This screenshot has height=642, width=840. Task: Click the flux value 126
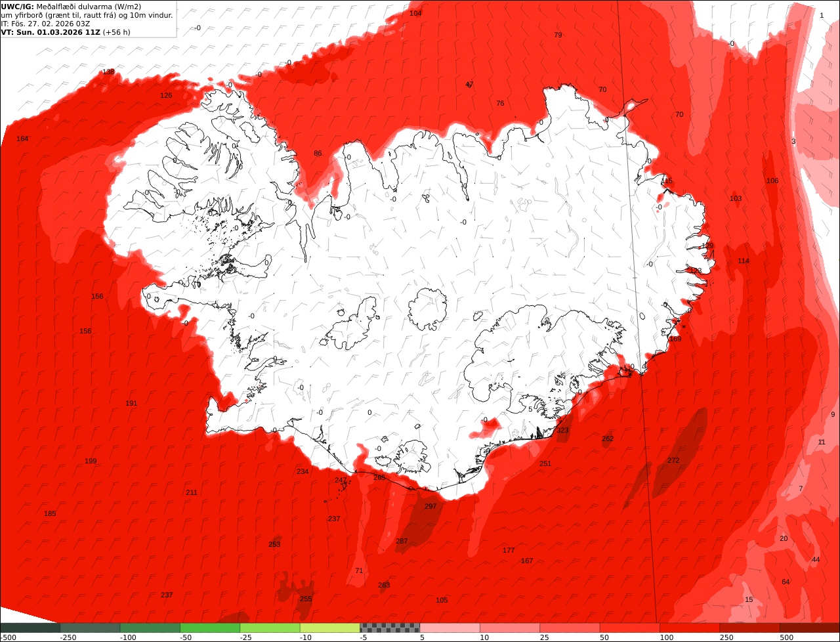166,95
